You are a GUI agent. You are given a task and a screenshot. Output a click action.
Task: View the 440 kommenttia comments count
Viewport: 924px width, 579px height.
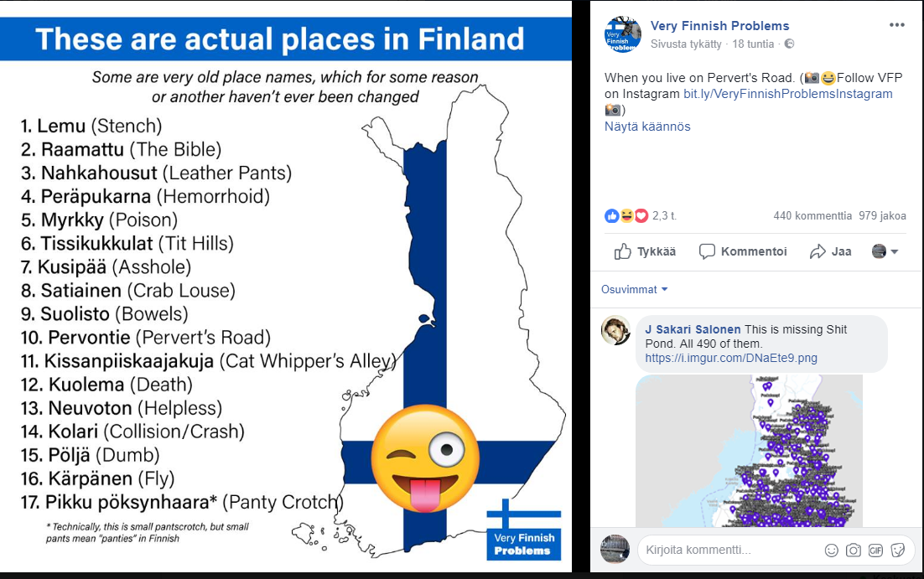(810, 216)
